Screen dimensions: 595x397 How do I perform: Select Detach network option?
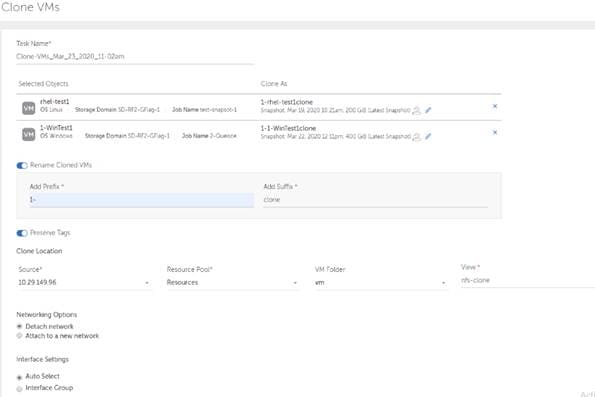coord(19,326)
